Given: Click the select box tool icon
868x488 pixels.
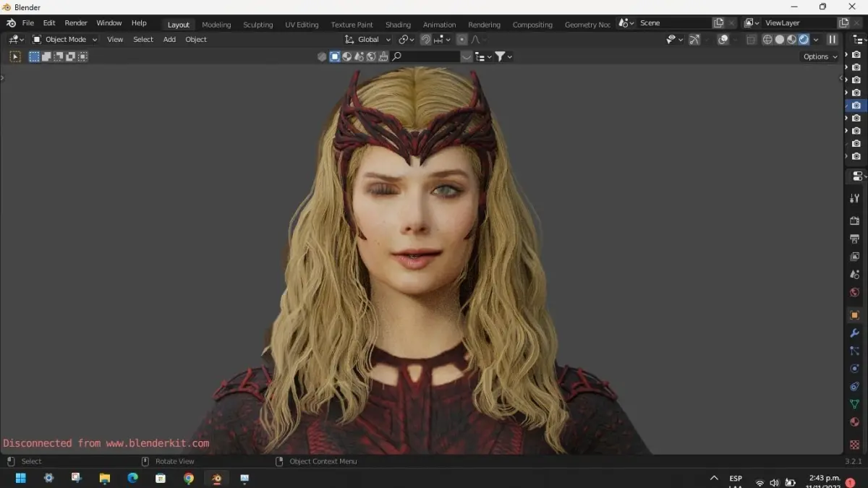Looking at the screenshot, I should click(15, 56).
